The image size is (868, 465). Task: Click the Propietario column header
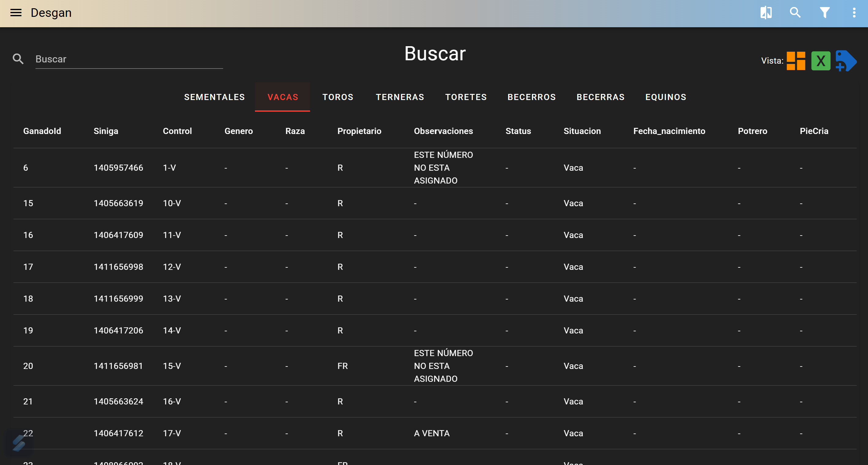point(359,131)
